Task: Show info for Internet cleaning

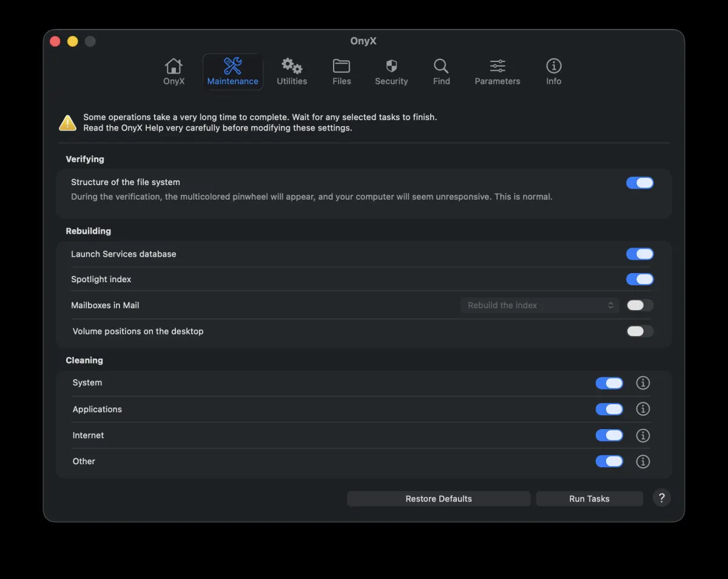Action: [643, 435]
